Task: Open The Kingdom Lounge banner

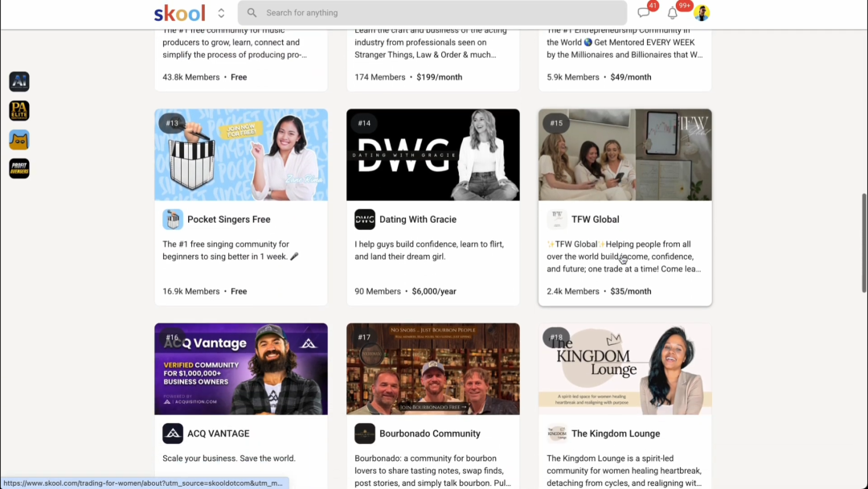Action: (x=625, y=369)
